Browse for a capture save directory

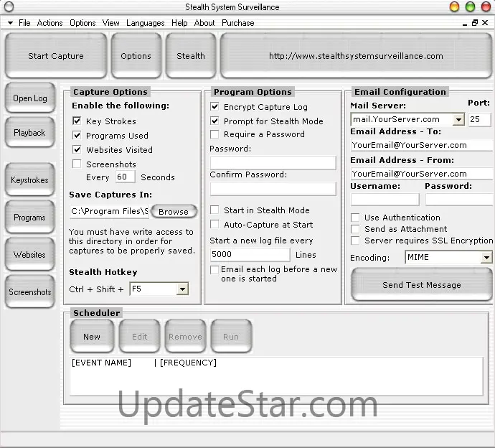(174, 211)
